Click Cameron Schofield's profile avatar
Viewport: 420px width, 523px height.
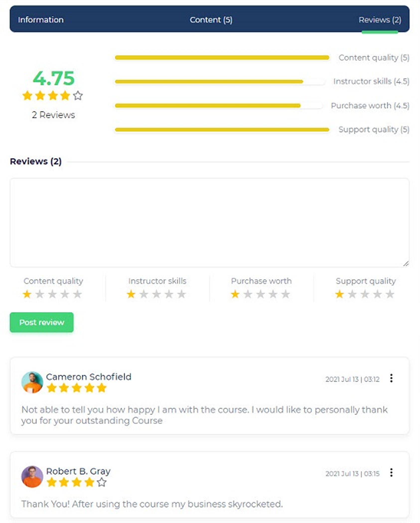(x=32, y=382)
